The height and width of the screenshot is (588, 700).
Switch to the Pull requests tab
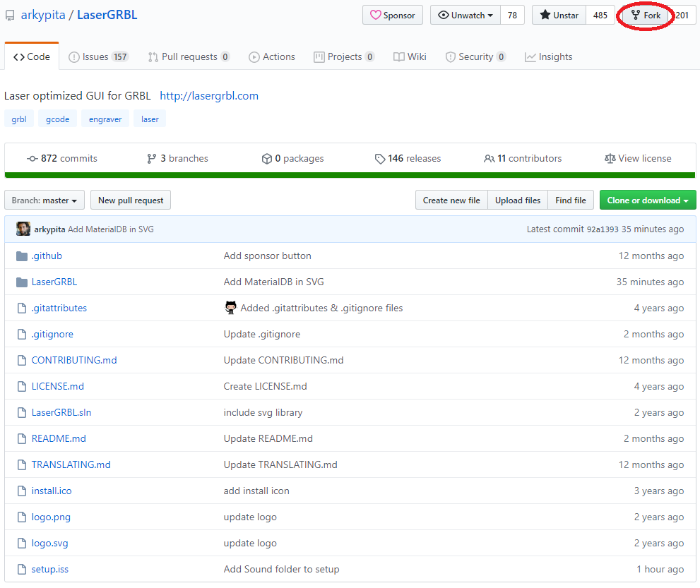click(x=189, y=56)
